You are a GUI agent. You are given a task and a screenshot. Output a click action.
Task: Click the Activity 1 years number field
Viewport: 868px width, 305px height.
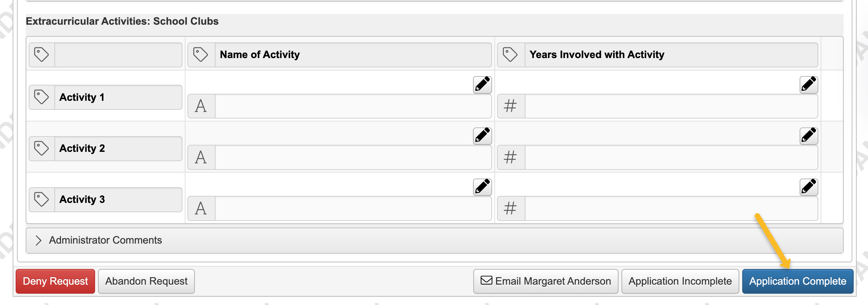[x=671, y=106]
